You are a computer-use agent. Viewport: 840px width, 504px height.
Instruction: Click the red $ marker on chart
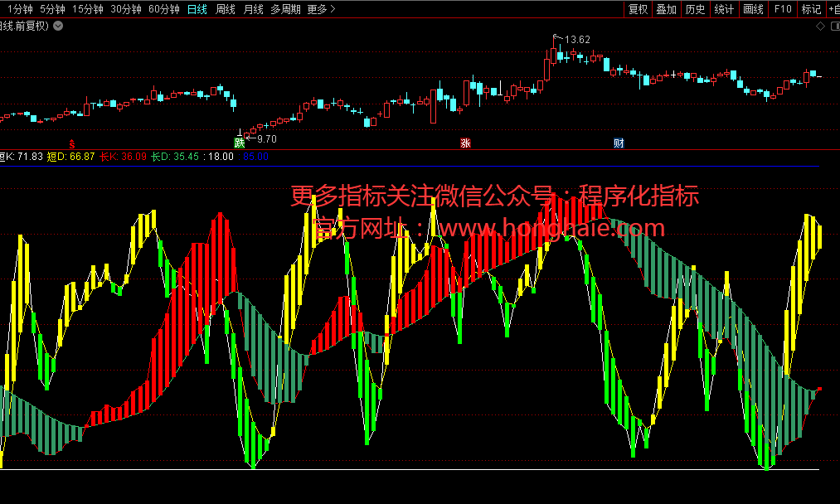70,143
